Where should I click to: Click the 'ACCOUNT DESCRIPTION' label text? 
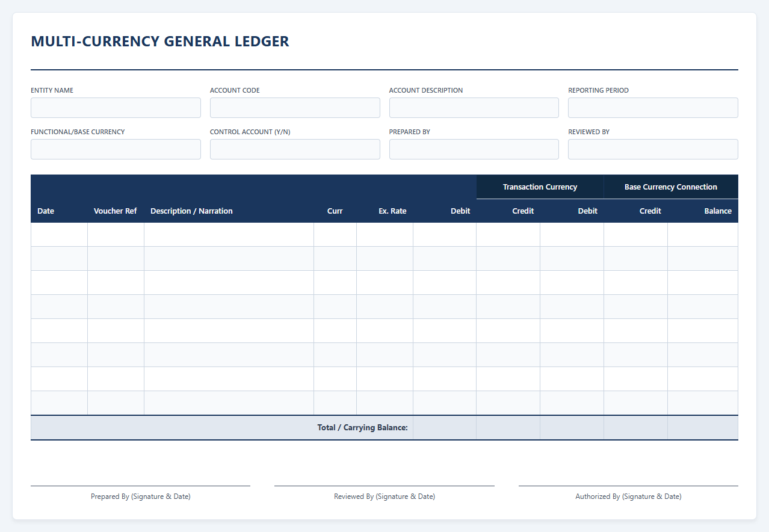pos(426,90)
